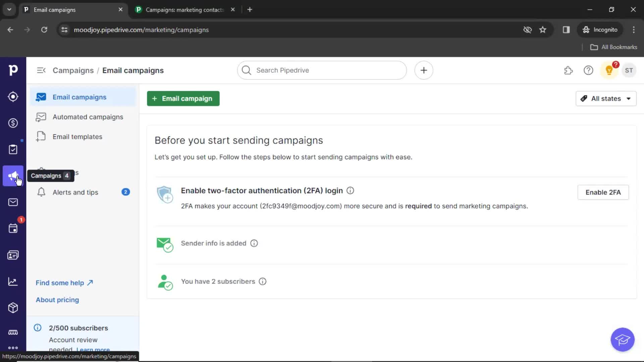The image size is (644, 362).
Task: Close the Email campaigns browser tab
Action: [x=120, y=10]
